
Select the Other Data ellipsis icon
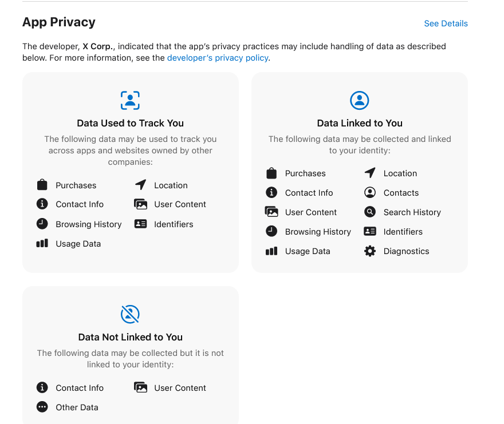click(x=42, y=407)
